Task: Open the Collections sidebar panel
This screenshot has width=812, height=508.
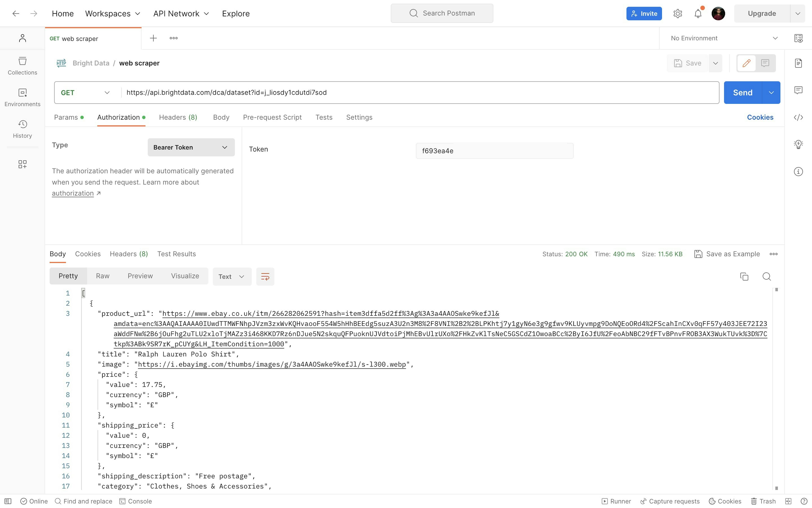Action: (x=22, y=66)
